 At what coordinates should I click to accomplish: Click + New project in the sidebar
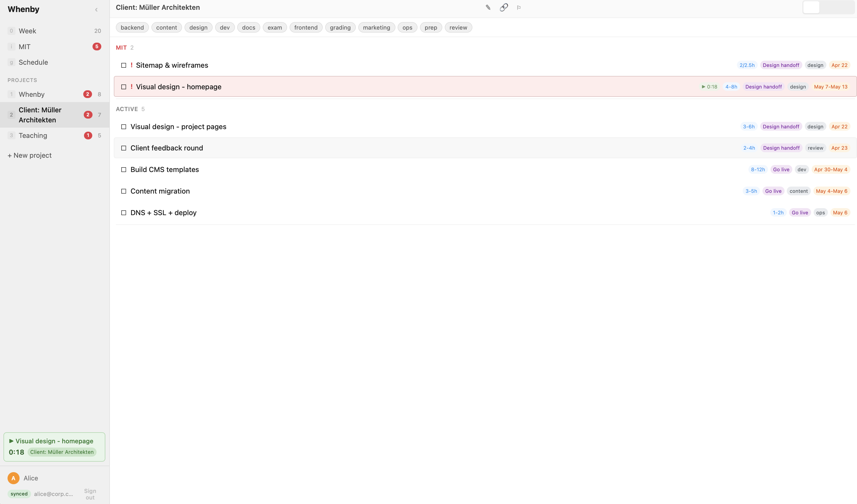(x=29, y=155)
